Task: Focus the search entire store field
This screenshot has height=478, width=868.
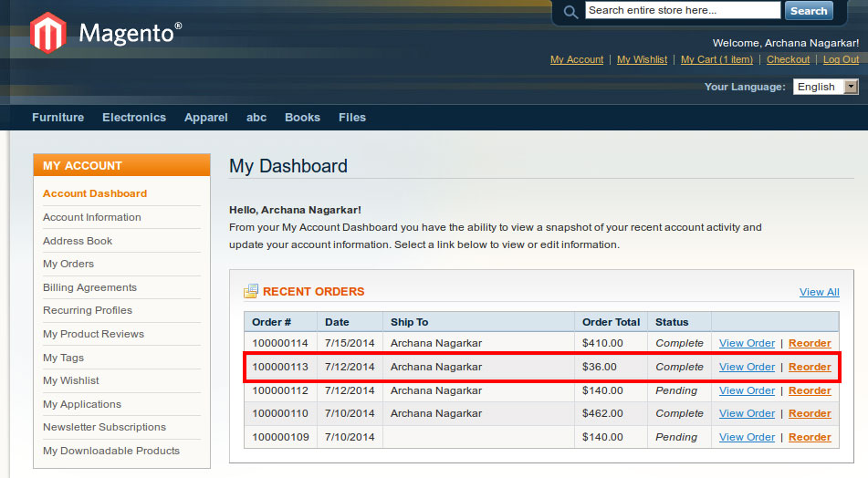Action: tap(682, 11)
